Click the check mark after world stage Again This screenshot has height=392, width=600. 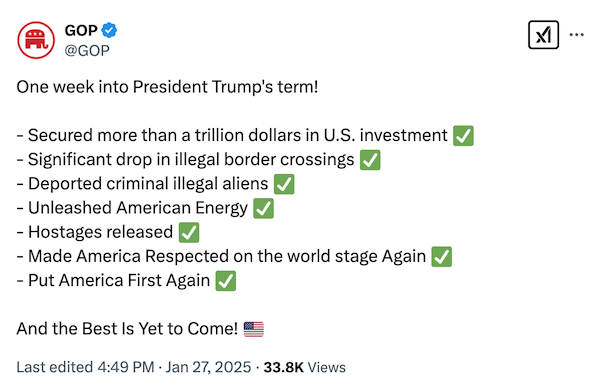(x=442, y=256)
